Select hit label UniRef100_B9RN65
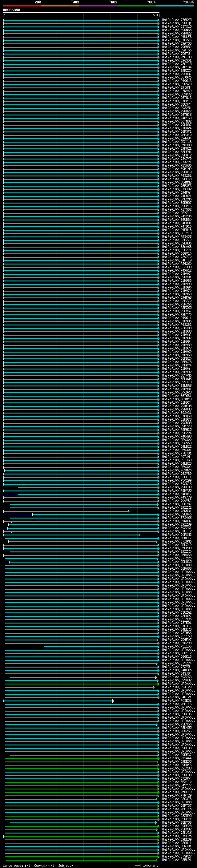197x868 pixels. [x=176, y=30]
